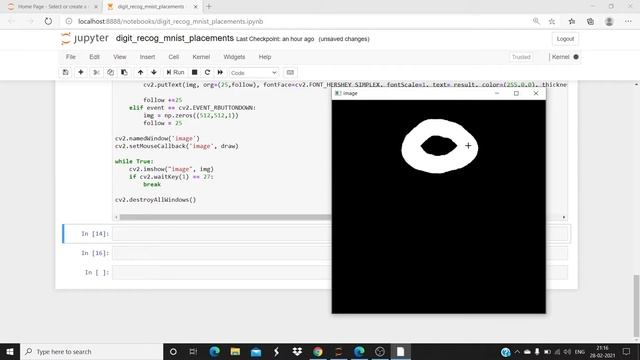Restart the kernel icon
This screenshot has width=640, height=360.
[x=207, y=72]
